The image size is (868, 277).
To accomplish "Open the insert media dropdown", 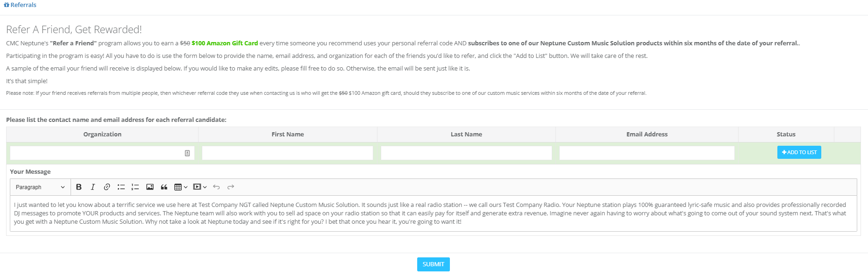I will coord(200,187).
